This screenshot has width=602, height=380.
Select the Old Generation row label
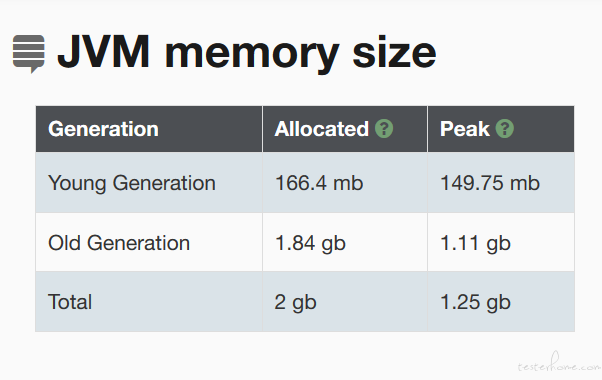click(119, 243)
